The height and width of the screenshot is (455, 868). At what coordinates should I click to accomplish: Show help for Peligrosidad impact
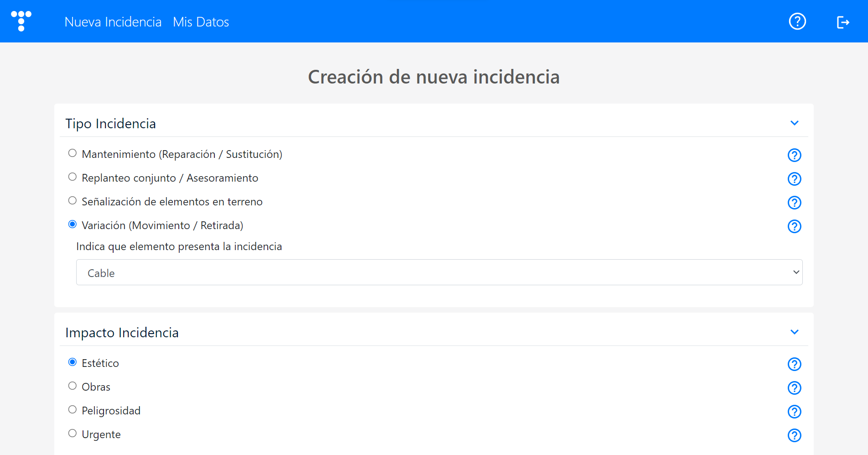point(794,412)
